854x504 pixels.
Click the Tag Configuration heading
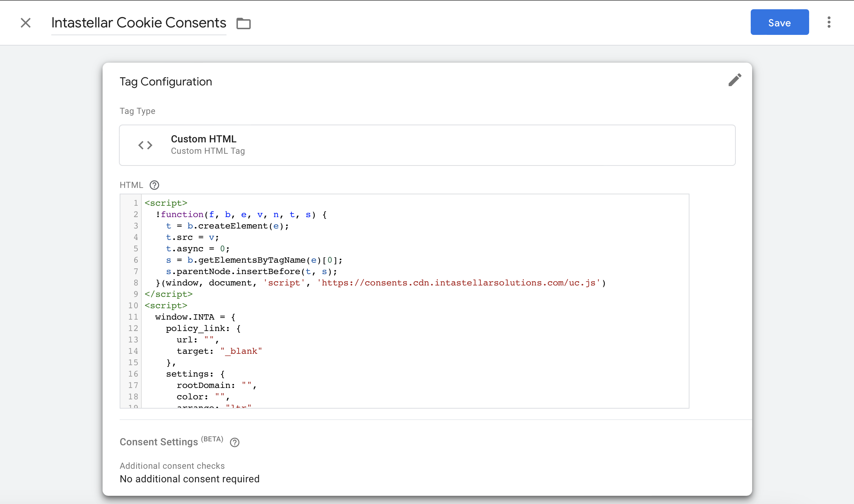[x=166, y=82]
